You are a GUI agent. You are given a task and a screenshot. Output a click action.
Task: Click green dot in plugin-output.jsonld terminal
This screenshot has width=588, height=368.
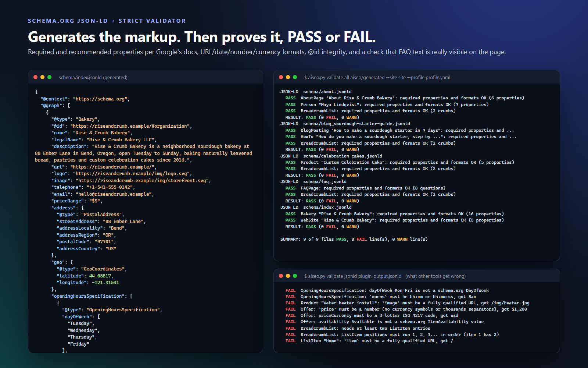[x=295, y=276]
